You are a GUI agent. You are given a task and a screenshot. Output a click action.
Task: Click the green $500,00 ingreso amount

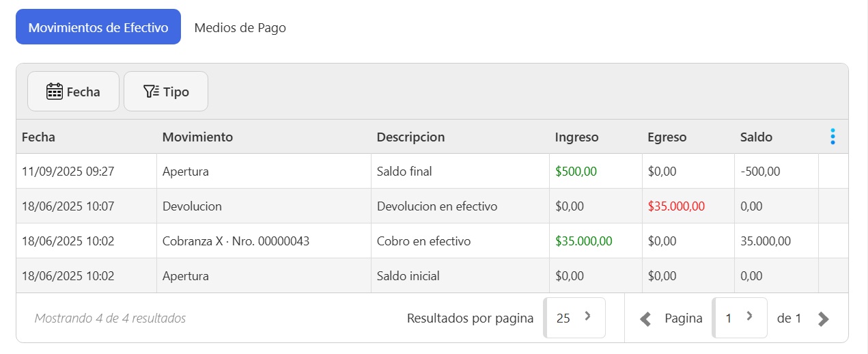576,172
